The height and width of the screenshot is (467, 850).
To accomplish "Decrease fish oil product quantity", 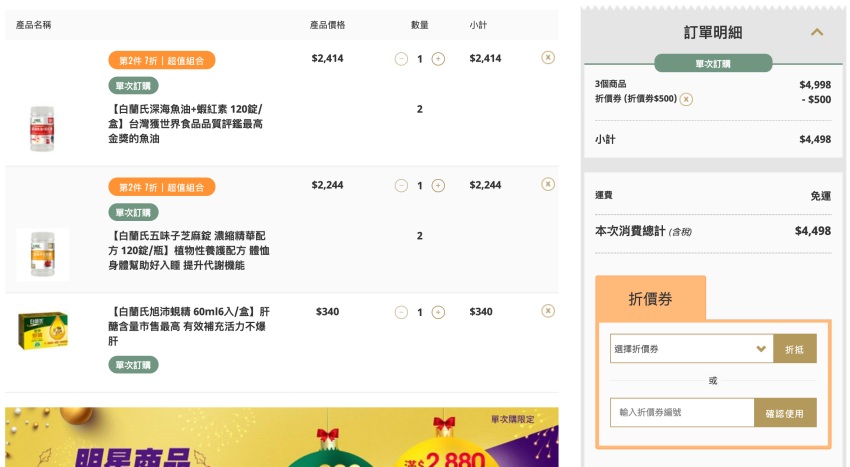I will click(x=401, y=59).
